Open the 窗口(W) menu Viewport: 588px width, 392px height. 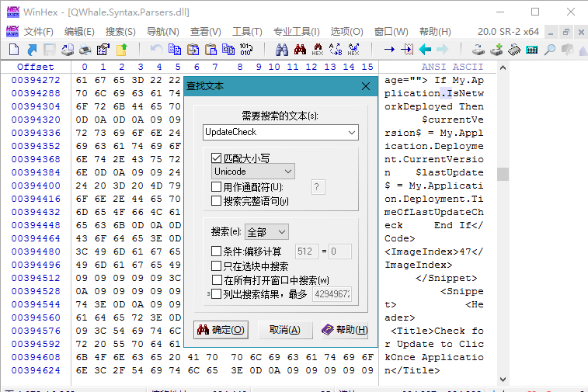click(x=391, y=32)
